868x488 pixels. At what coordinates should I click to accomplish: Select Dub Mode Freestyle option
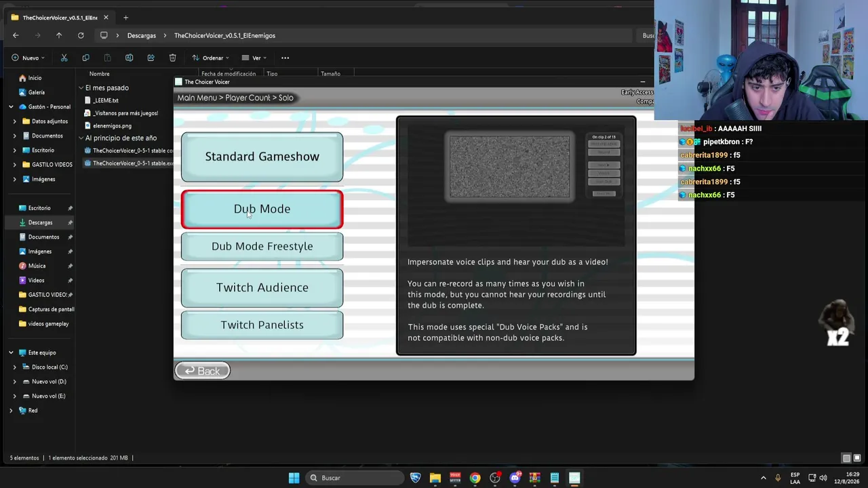pyautogui.click(x=262, y=246)
